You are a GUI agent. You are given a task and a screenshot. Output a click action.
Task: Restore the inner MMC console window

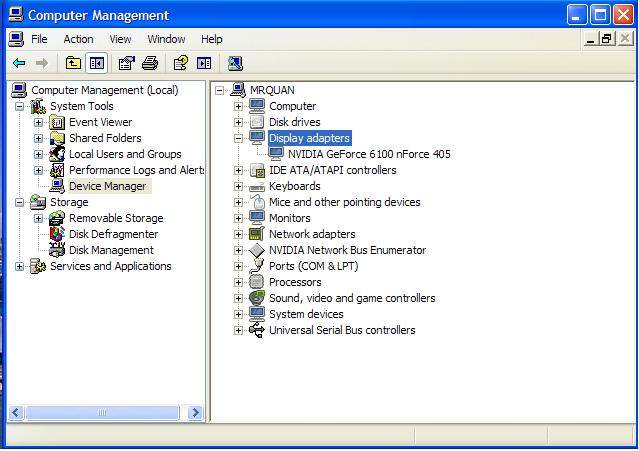(607, 39)
